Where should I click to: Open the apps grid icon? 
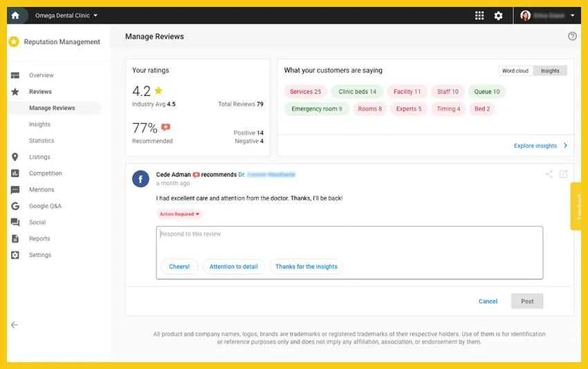[479, 15]
